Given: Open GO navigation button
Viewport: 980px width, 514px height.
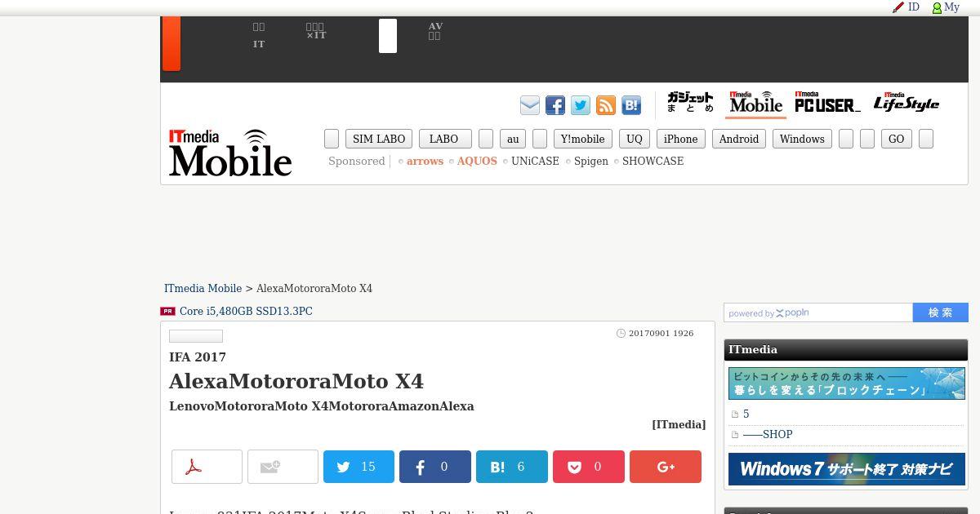Looking at the screenshot, I should 897,139.
